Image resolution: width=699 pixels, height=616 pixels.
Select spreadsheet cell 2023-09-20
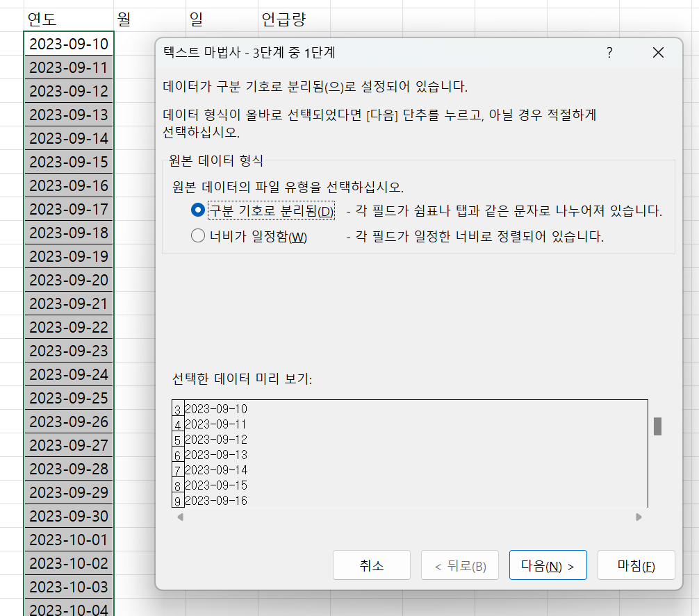point(69,280)
